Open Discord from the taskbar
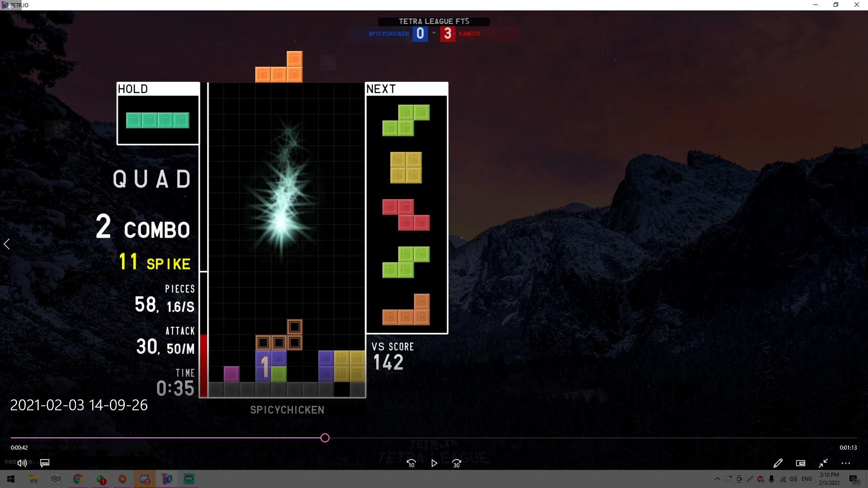 145,479
